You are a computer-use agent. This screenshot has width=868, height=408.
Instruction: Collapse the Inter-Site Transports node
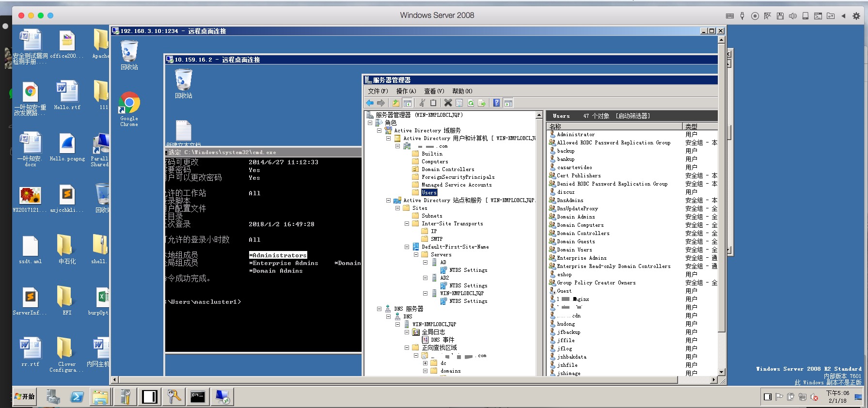[x=407, y=224]
